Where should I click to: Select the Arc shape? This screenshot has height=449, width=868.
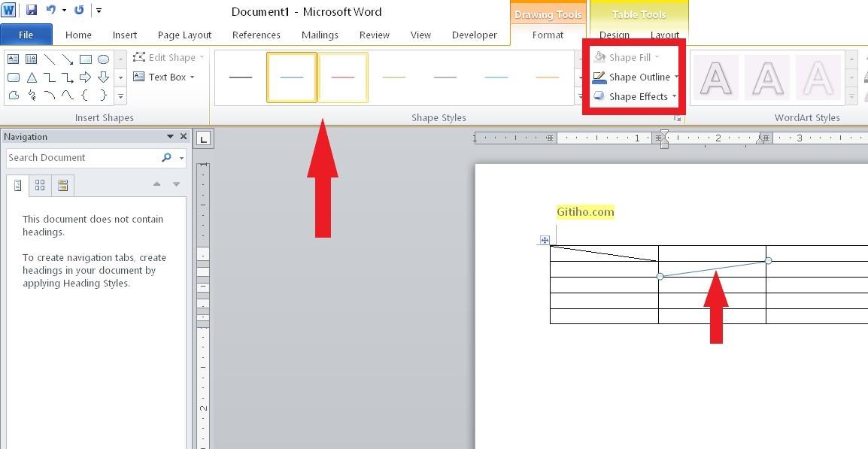[50, 96]
